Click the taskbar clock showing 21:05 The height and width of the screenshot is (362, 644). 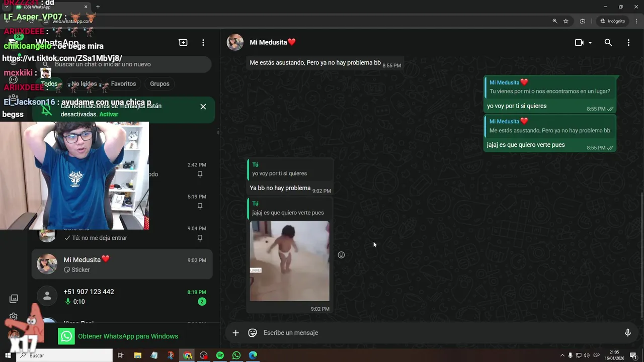tap(615, 355)
